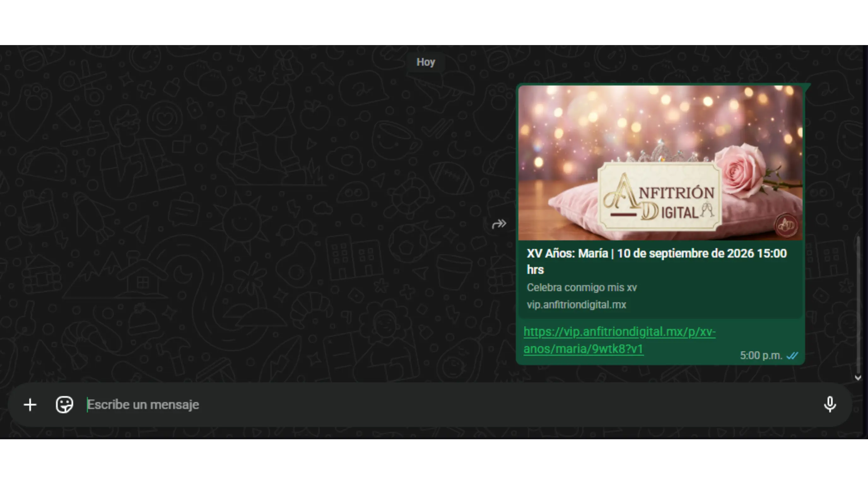Click the '5:00 p.m.' message timestamp
The image size is (868, 484).
pos(761,355)
